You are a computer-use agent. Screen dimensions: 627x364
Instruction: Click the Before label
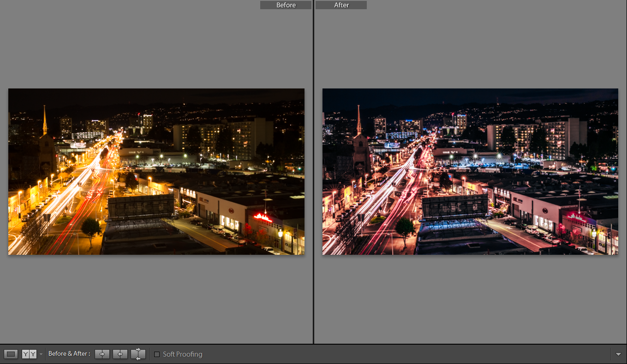(286, 5)
